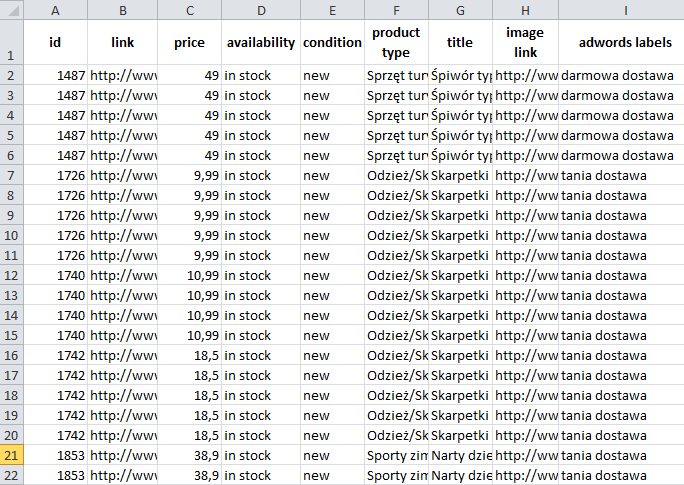Click the column F header
The image size is (684, 485).
(x=396, y=10)
